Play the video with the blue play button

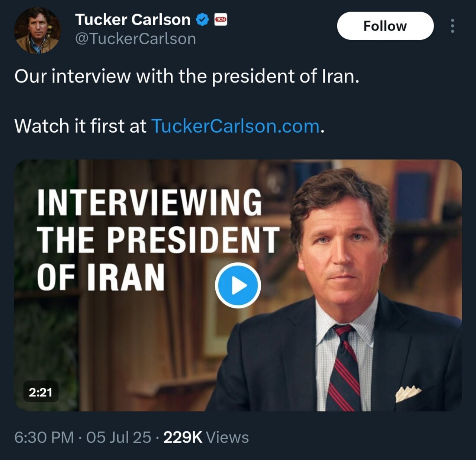pos(238,285)
